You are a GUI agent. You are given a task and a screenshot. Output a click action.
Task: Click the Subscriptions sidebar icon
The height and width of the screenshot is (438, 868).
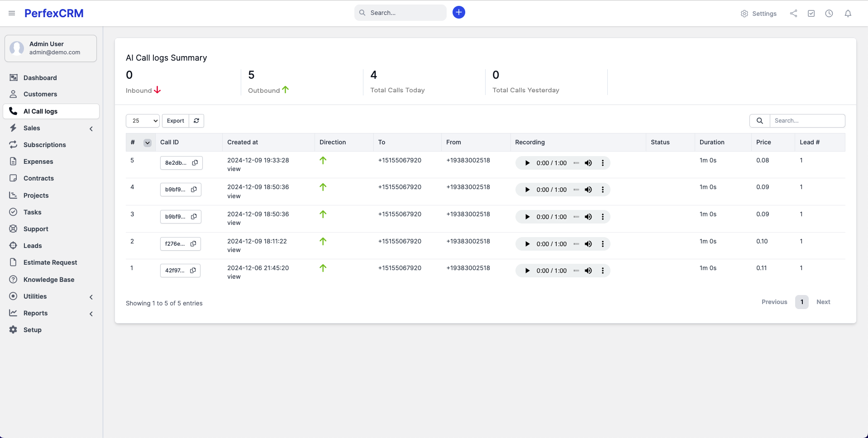[13, 145]
